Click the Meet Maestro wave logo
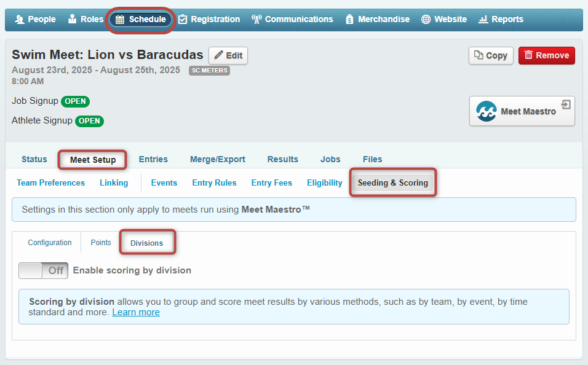The width and height of the screenshot is (588, 365). point(486,111)
